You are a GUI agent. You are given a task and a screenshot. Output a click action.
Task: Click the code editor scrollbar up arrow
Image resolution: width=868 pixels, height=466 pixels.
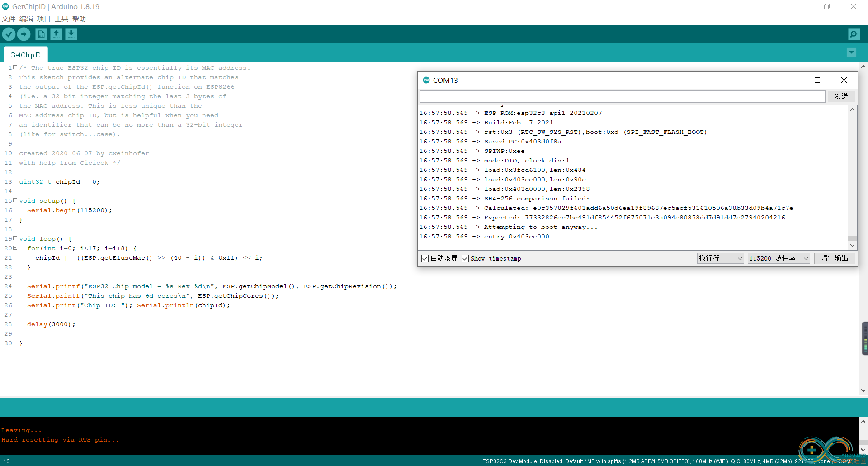click(863, 67)
